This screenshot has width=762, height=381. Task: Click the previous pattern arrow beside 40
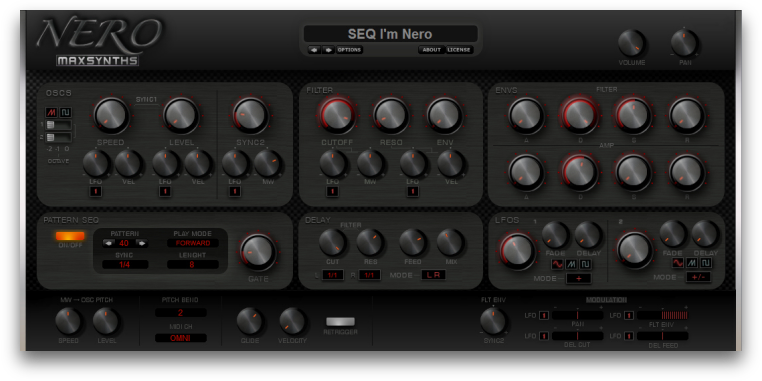click(x=109, y=243)
